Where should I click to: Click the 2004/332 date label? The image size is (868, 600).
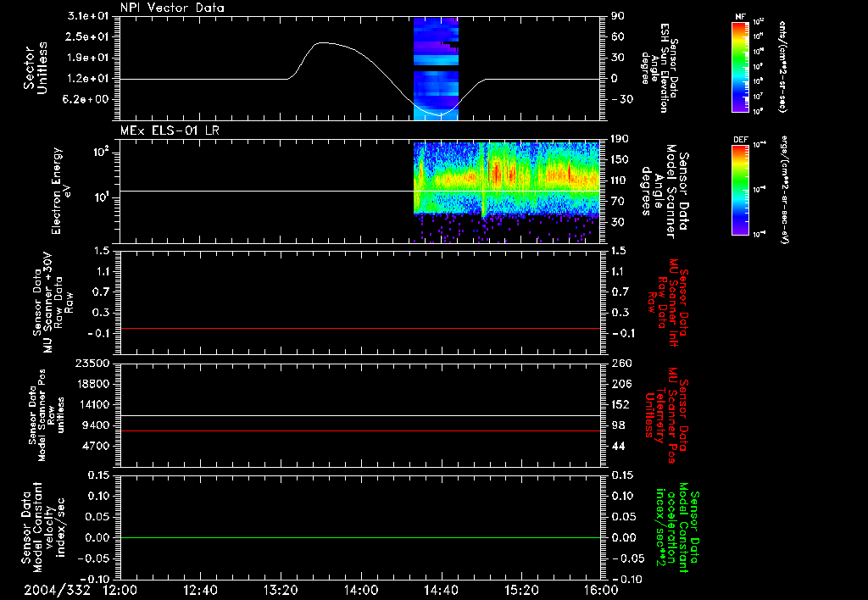point(57,591)
